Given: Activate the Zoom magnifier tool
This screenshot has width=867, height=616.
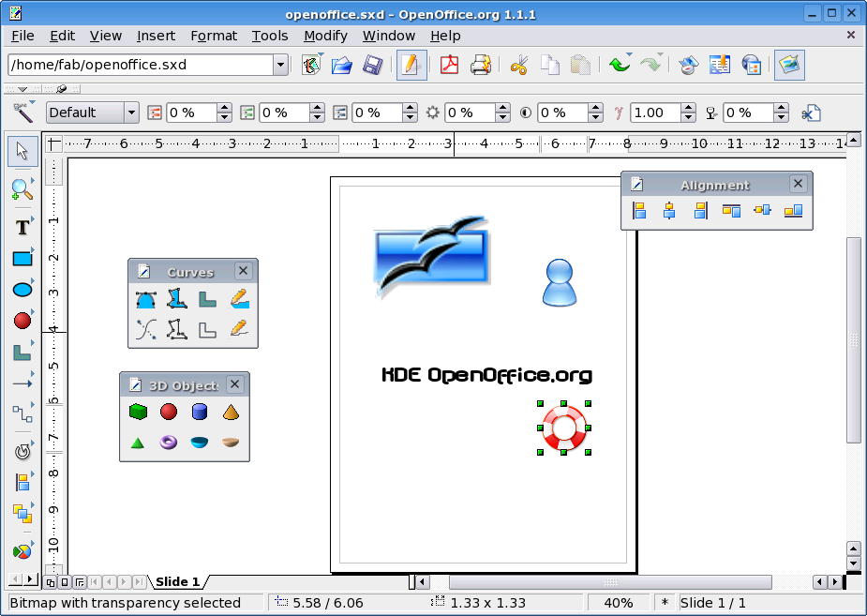Looking at the screenshot, I should 22,189.
